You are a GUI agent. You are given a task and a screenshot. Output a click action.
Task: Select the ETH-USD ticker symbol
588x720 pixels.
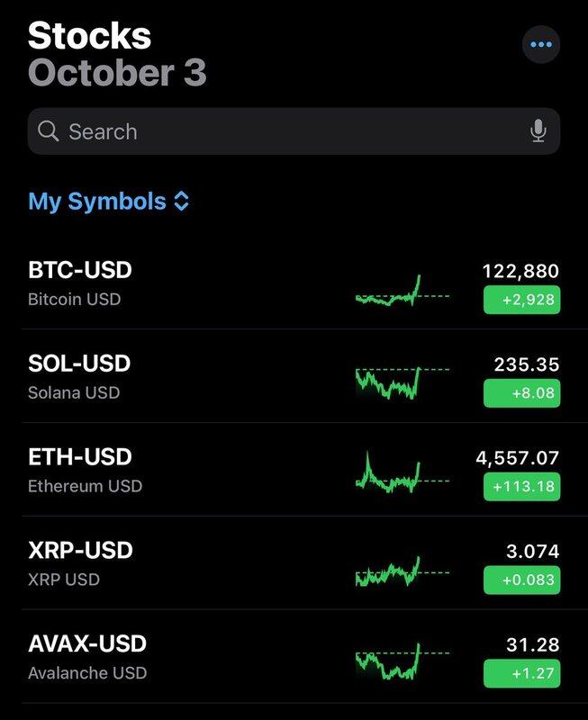click(x=80, y=457)
